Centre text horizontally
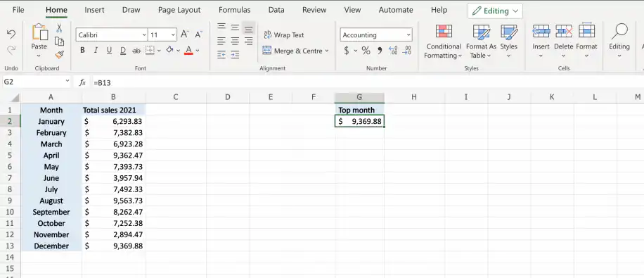Screen dimensions: 644x278 tap(235, 41)
